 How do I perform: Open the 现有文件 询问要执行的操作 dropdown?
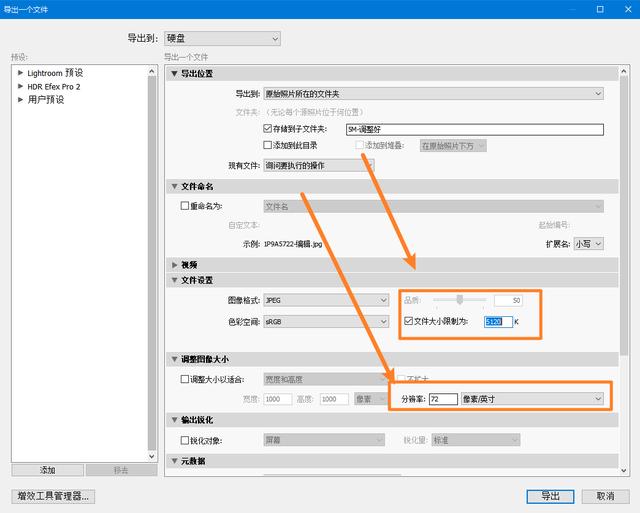click(318, 165)
